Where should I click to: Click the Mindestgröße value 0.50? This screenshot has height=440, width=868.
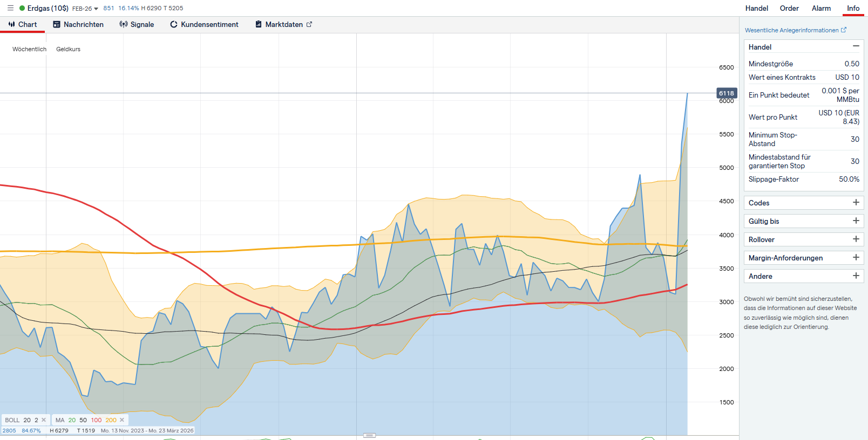coord(852,64)
